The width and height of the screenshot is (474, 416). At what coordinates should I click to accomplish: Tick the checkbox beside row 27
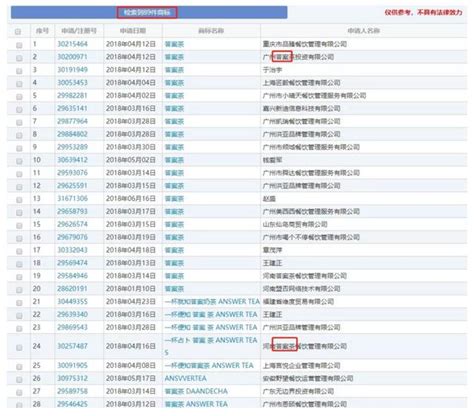click(19, 392)
